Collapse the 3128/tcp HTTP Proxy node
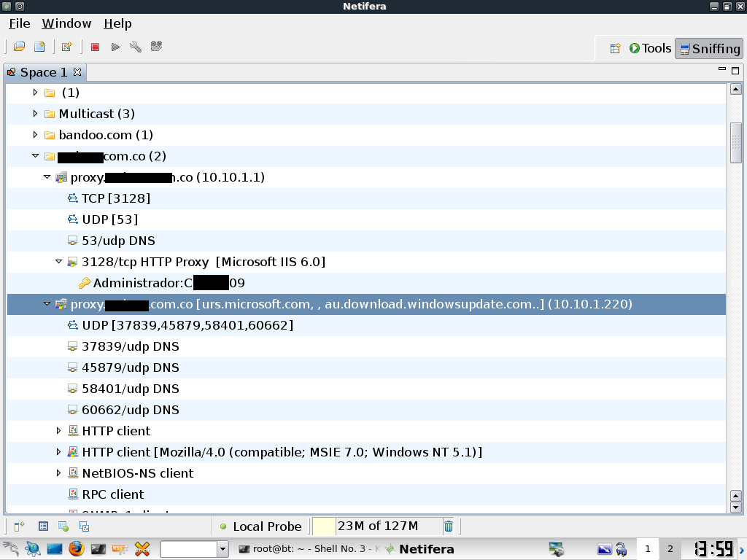 58,262
